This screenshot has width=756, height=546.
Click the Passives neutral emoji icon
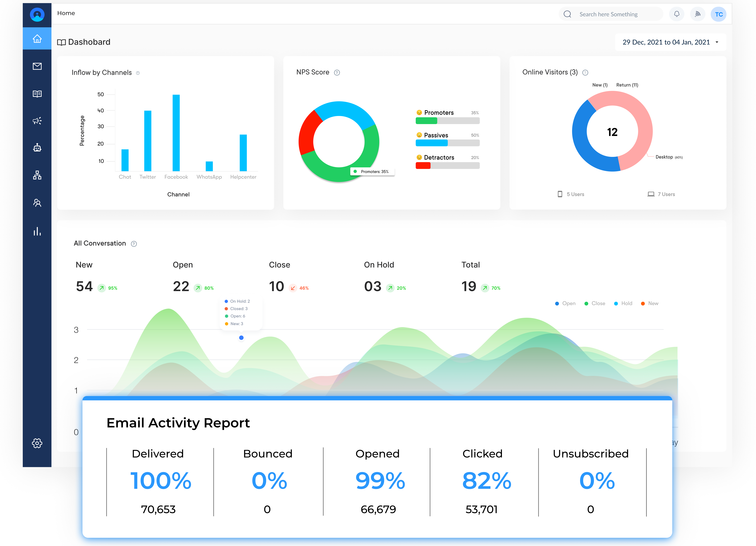point(419,135)
